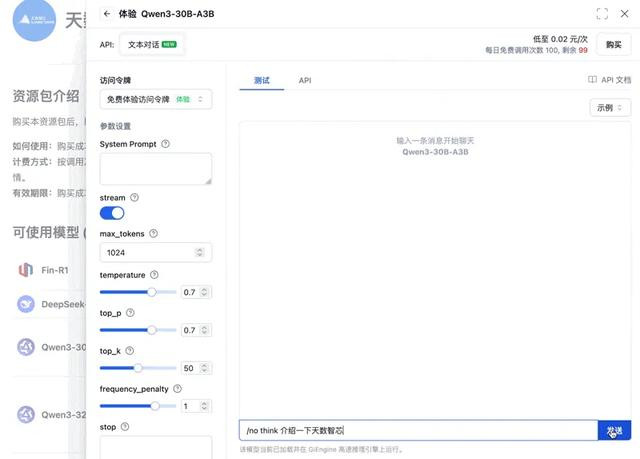Click the blue logo in background page
Image resolution: width=640 pixels, height=459 pixels.
34,20
